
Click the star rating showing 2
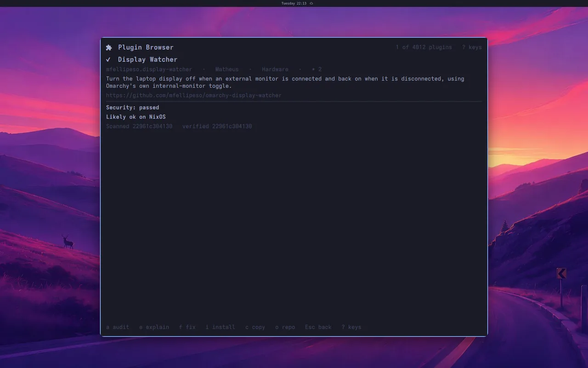pos(317,69)
